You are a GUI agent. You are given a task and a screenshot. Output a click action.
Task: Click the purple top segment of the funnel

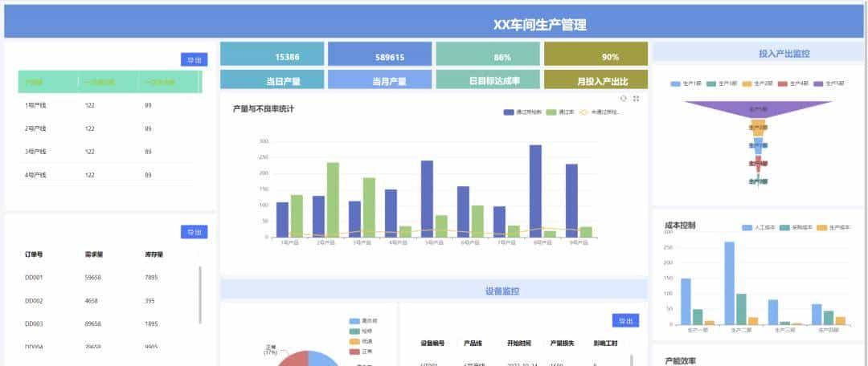pos(759,108)
